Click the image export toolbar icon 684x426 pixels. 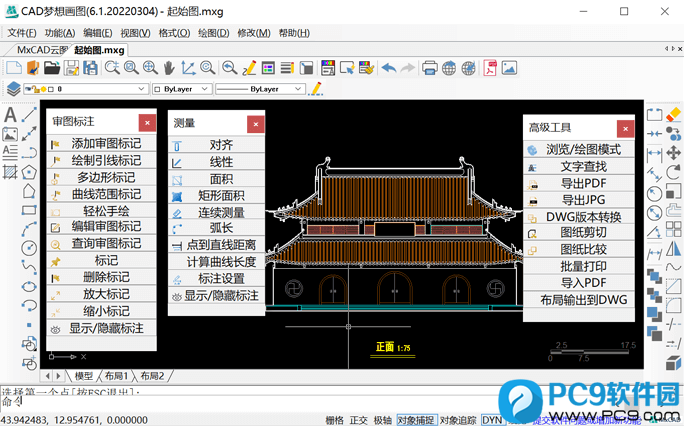pos(509,68)
